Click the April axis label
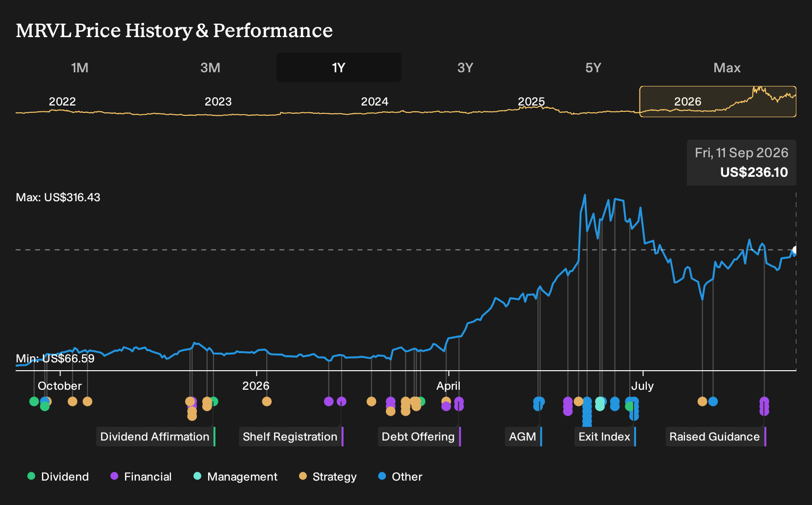The width and height of the screenshot is (812, 505). 449,386
